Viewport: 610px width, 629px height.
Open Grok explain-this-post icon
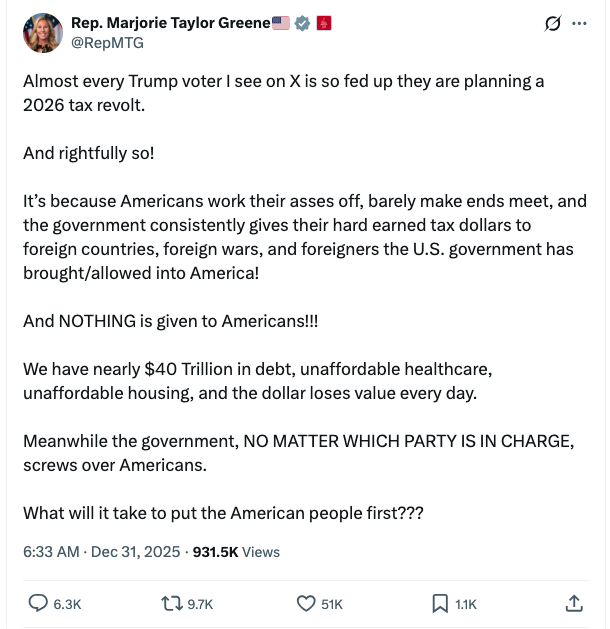click(x=552, y=24)
